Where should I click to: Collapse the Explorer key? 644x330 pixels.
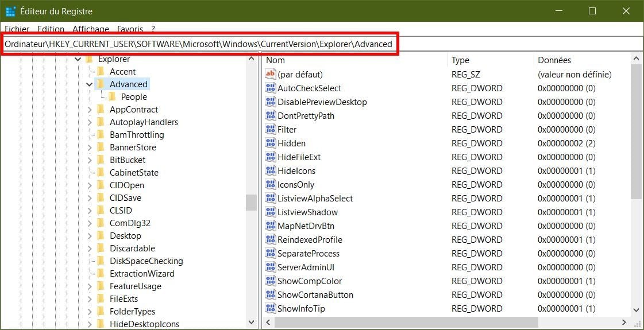tap(78, 59)
